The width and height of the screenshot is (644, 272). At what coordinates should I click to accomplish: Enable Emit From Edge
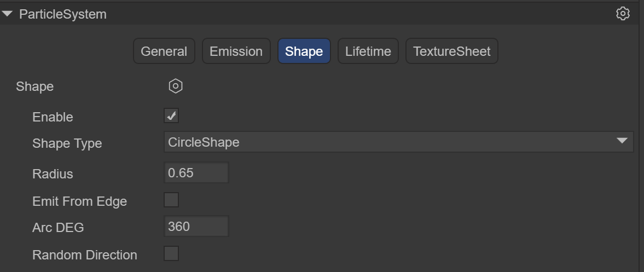(171, 200)
